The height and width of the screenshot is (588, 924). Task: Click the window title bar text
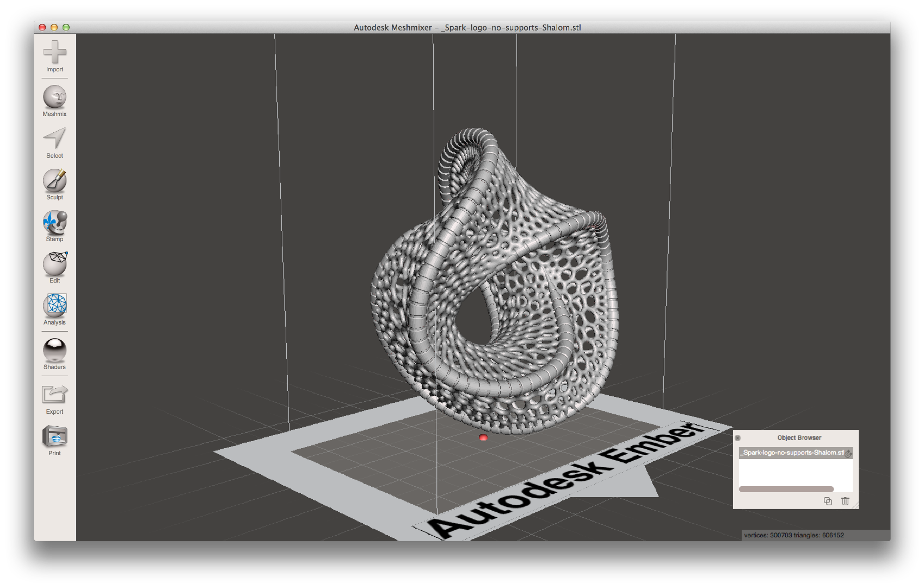[x=467, y=27]
